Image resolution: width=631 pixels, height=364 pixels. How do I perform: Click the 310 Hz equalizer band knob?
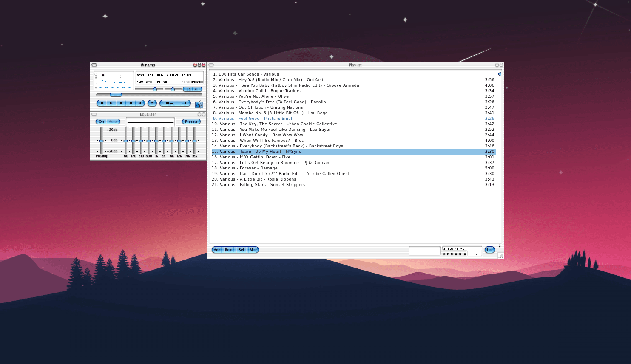coord(141,141)
